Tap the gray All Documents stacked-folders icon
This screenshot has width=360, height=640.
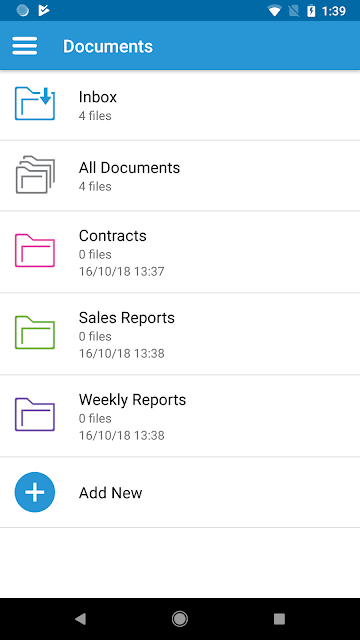(35, 174)
